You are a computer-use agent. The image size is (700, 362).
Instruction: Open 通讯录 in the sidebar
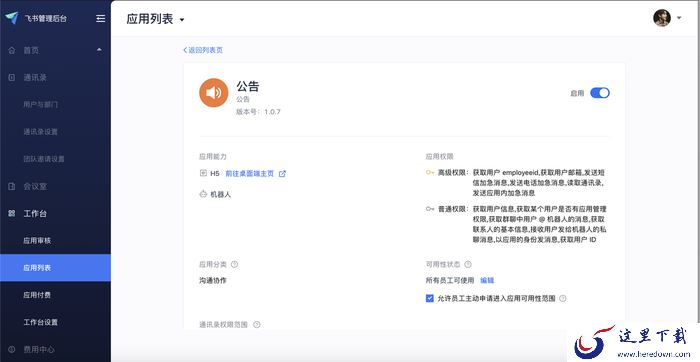click(x=35, y=78)
